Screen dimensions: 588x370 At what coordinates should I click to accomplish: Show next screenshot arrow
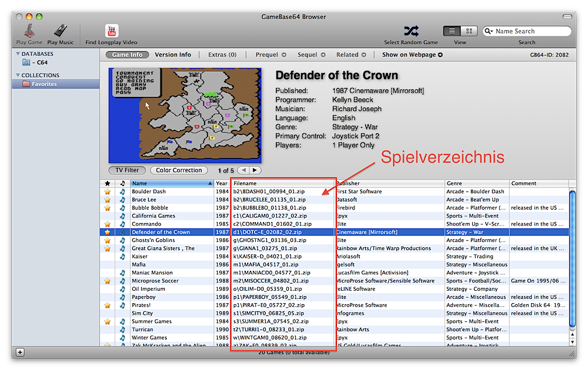click(255, 170)
